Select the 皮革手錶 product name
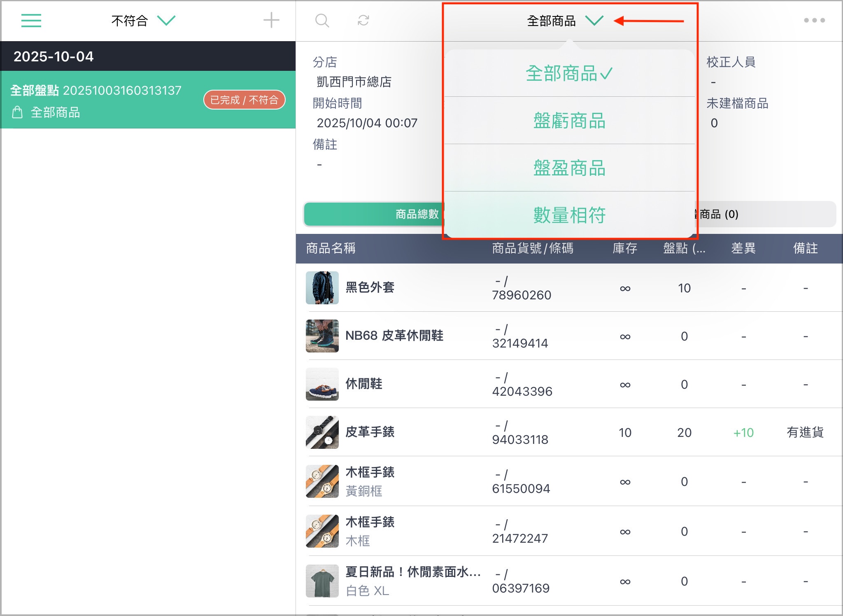 click(x=370, y=432)
